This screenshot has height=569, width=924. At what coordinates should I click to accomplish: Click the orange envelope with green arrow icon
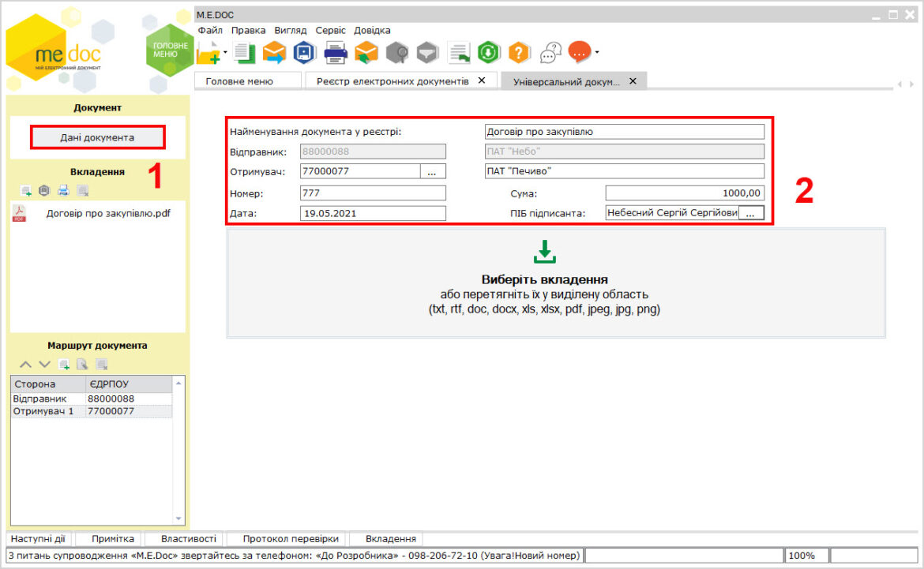(366, 53)
